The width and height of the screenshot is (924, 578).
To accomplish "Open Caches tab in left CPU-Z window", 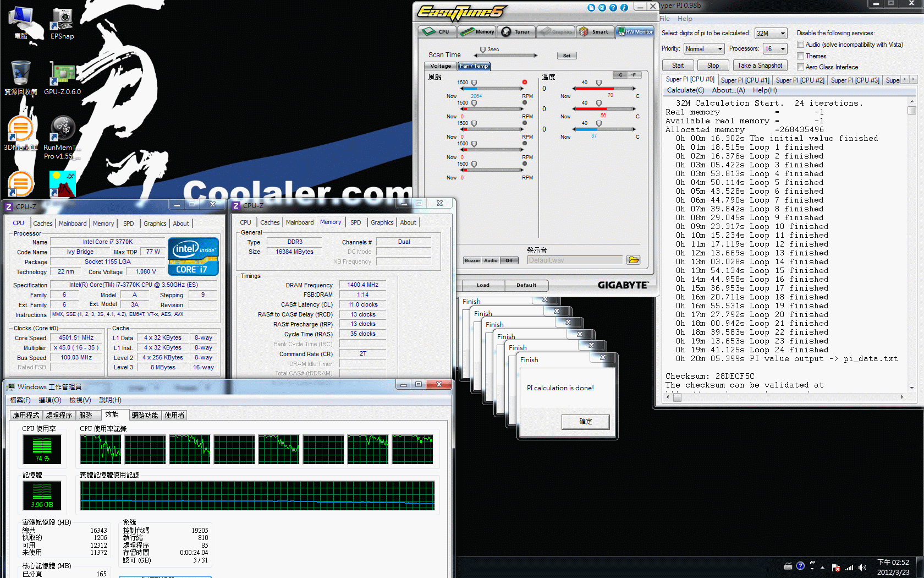I will [42, 223].
